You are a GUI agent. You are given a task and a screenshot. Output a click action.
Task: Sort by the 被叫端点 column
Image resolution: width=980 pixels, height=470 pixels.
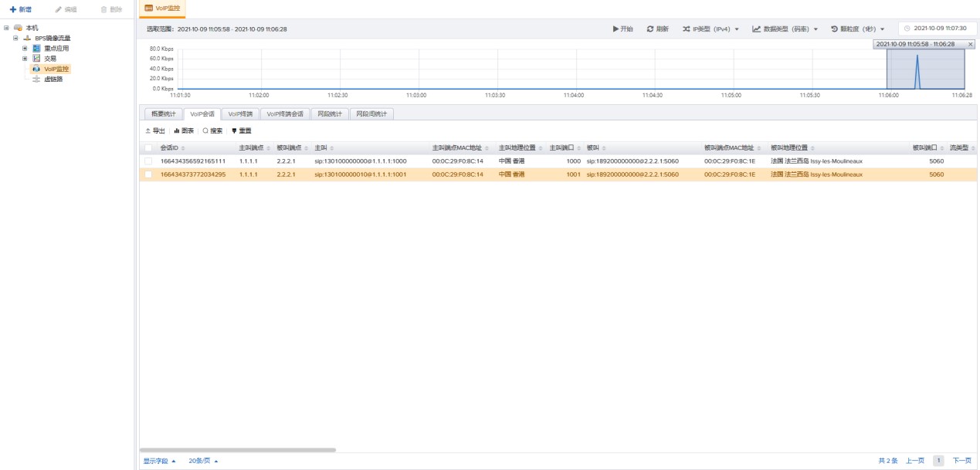pos(292,147)
